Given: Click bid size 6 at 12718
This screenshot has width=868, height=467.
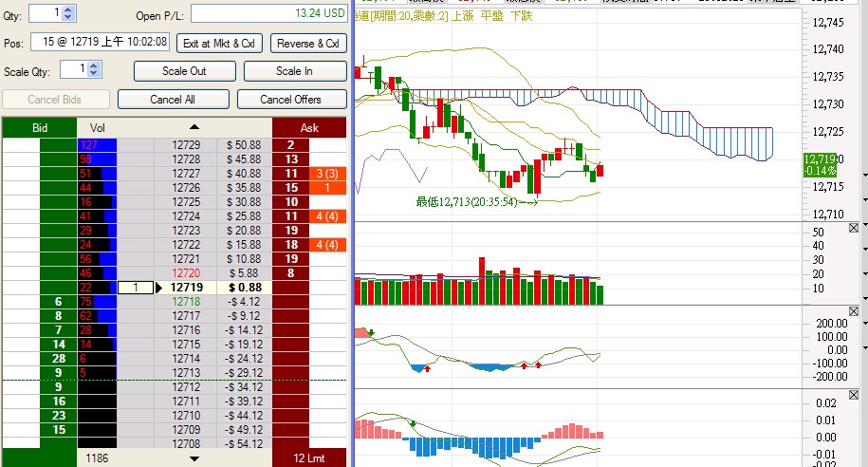Looking at the screenshot, I should tap(58, 302).
